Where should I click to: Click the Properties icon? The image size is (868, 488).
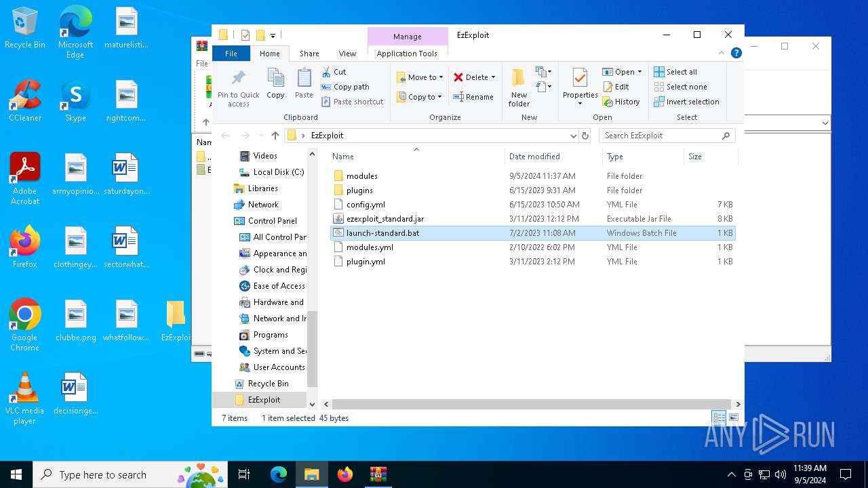click(x=580, y=79)
